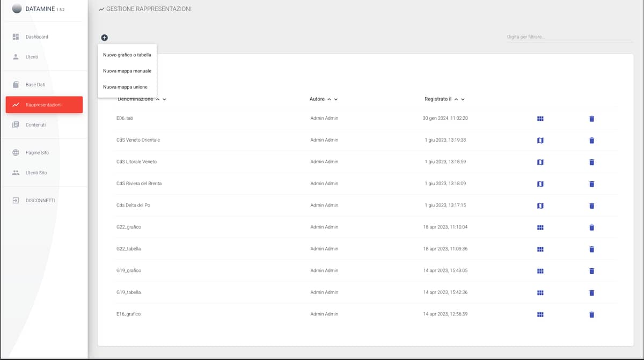Delete the Cds Delta del Po entry
The height and width of the screenshot is (360, 644).
click(592, 205)
